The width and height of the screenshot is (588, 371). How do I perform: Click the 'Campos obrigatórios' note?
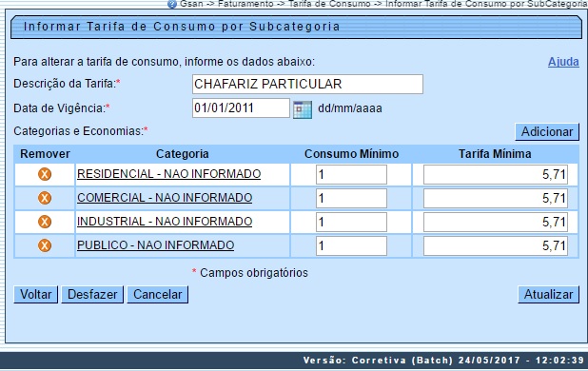pyautogui.click(x=254, y=273)
